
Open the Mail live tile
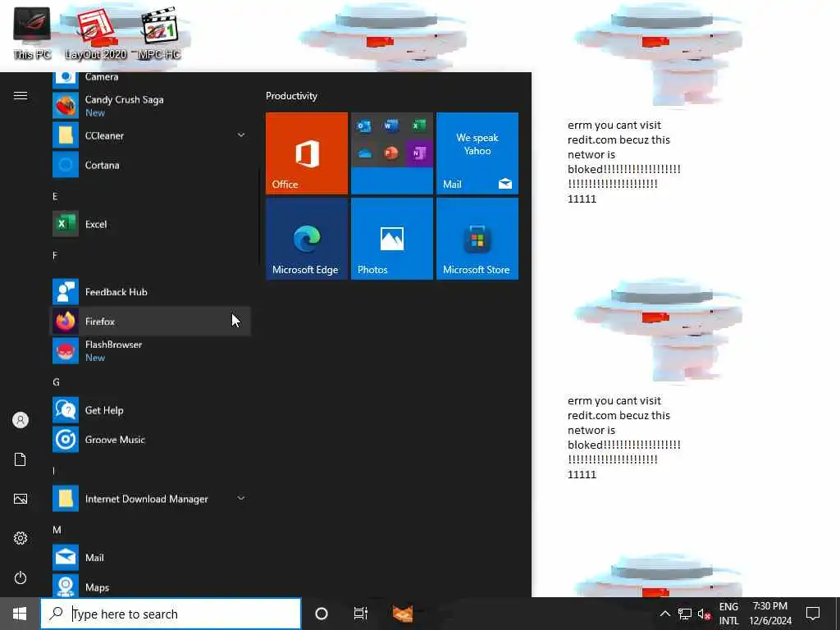(477, 153)
